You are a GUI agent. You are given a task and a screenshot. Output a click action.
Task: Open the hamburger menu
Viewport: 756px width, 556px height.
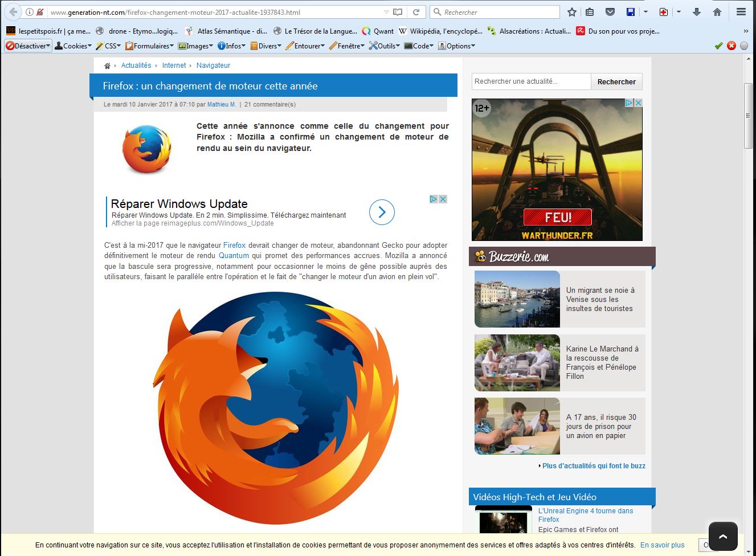click(741, 12)
